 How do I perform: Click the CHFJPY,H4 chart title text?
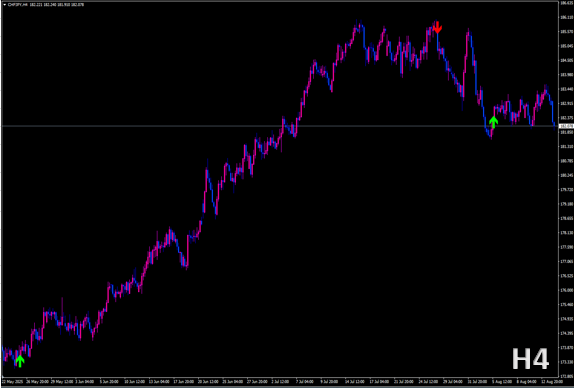pos(15,5)
